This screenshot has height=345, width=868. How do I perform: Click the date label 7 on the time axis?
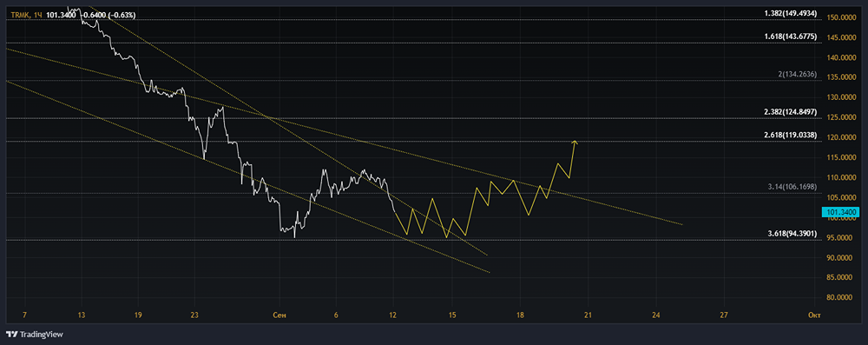[x=24, y=315]
